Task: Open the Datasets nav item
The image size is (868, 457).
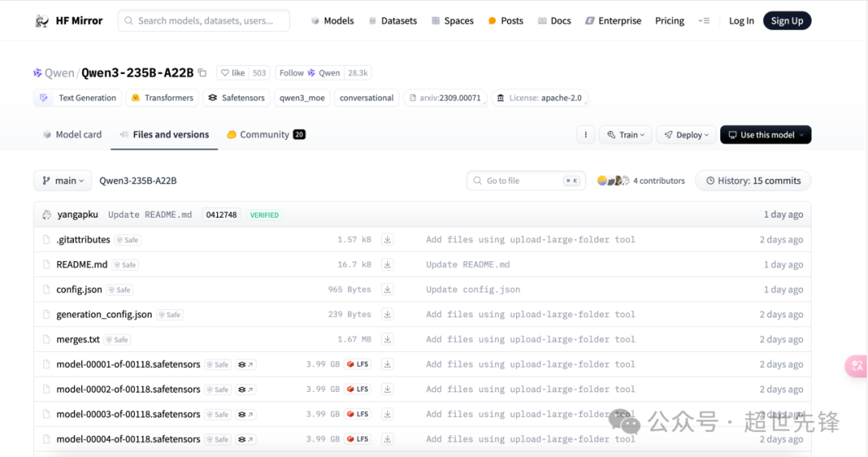Action: (392, 20)
